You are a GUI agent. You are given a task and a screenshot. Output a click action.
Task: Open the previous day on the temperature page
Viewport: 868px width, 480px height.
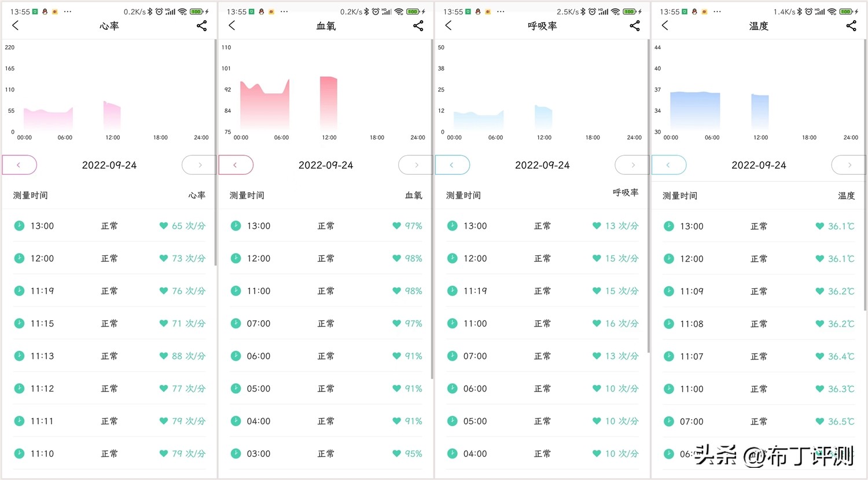669,165
